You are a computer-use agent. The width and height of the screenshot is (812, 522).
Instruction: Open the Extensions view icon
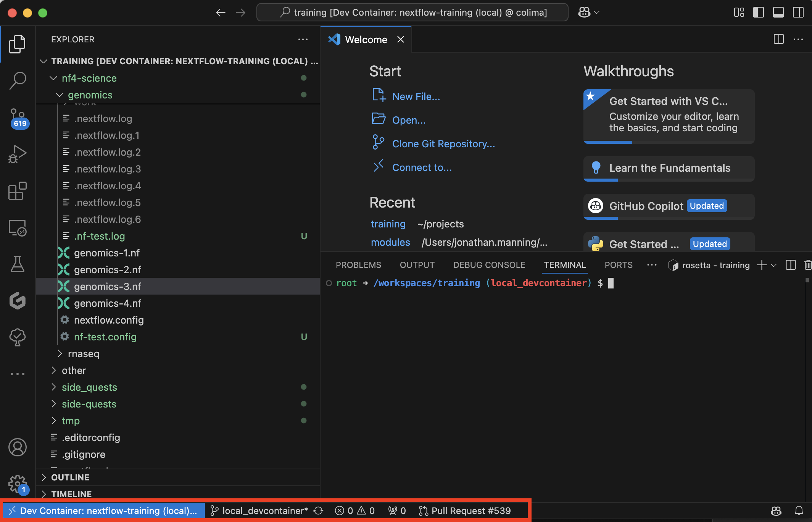(x=18, y=191)
